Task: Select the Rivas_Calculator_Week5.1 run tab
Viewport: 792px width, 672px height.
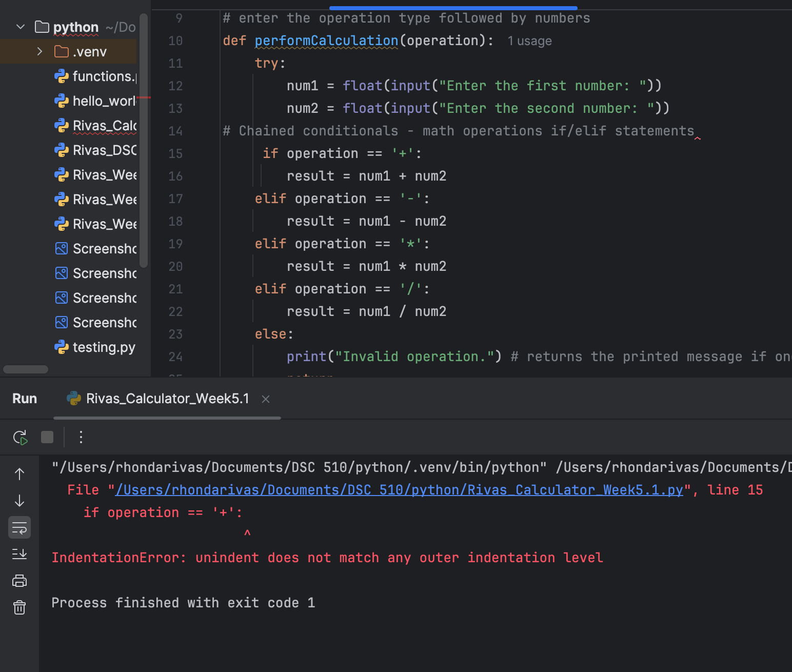Action: [x=167, y=398]
